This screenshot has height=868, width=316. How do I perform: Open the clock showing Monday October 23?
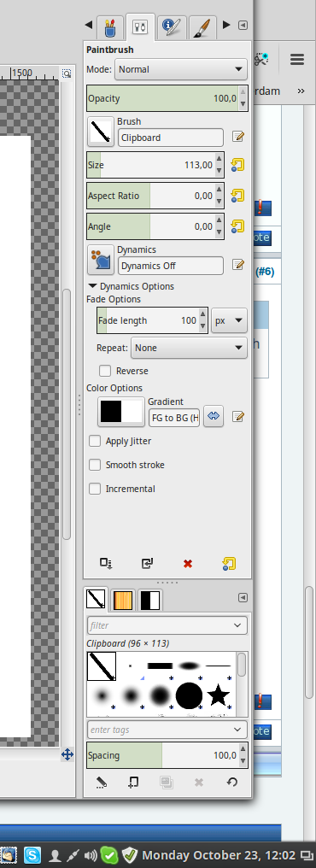pos(219,855)
